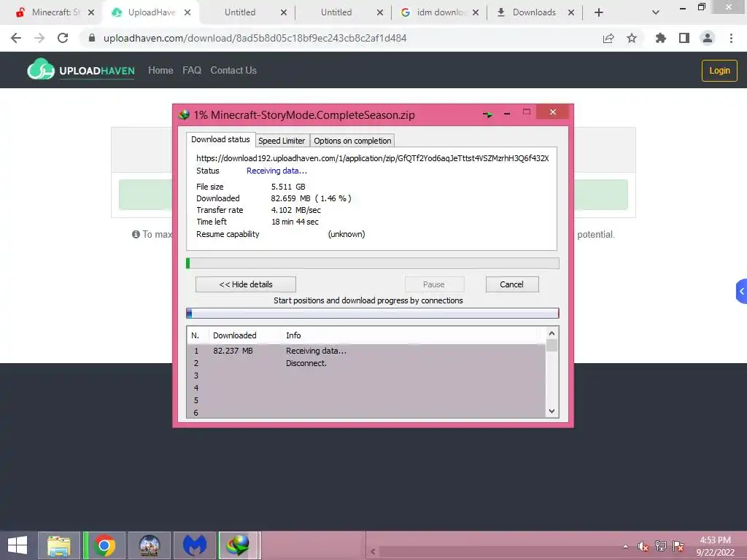This screenshot has height=560, width=747.
Task: Click the Downloaded column header
Action: click(234, 335)
